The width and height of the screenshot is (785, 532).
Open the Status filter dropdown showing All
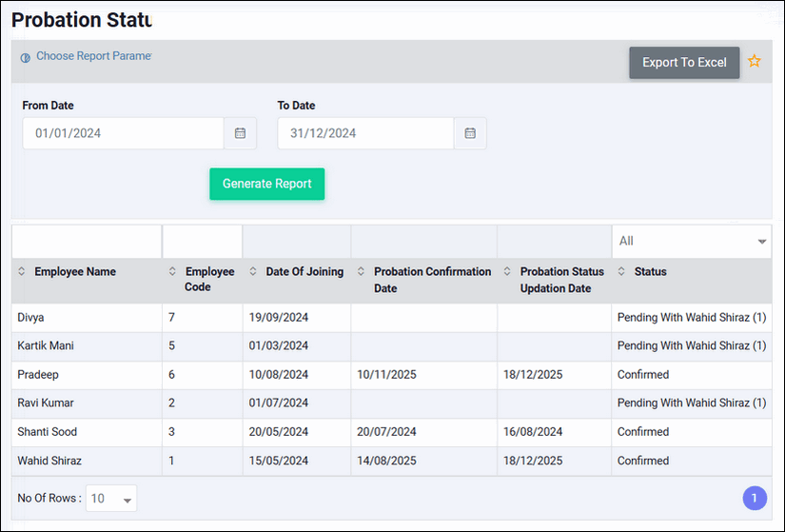pos(691,242)
